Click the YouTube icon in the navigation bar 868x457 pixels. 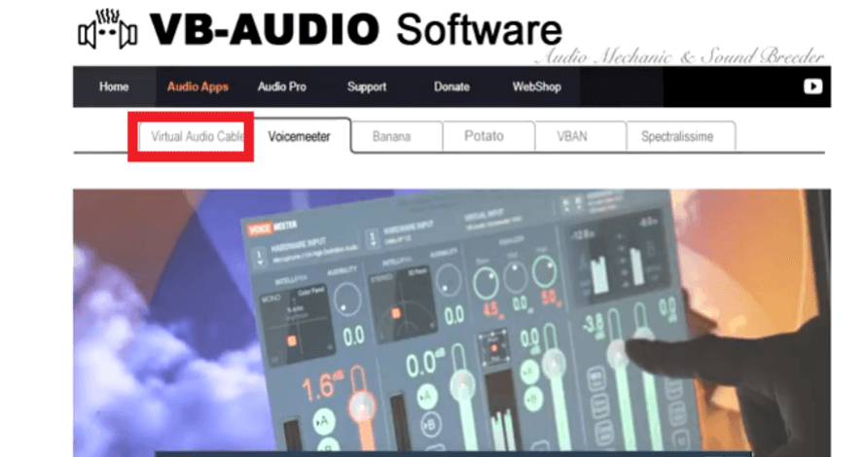tap(813, 87)
